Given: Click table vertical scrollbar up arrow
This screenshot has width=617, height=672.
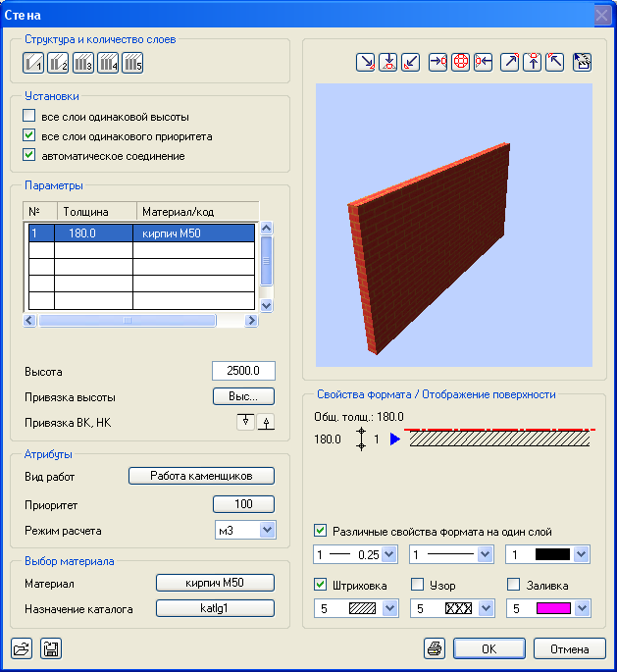Looking at the screenshot, I should pos(266,228).
